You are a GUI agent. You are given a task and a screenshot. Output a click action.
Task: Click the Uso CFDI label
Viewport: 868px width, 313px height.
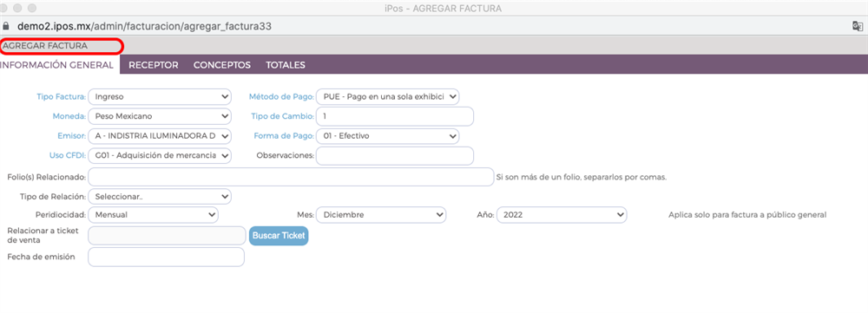click(x=68, y=156)
